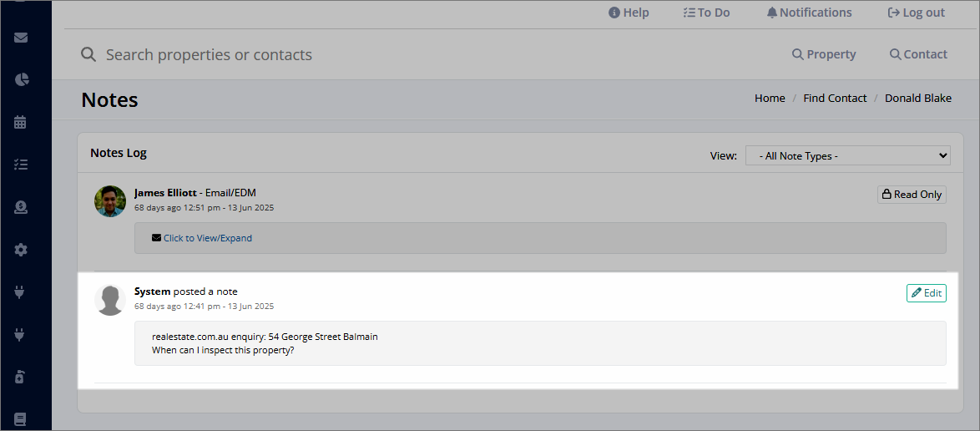This screenshot has height=431, width=980.
Task: Open the All Note Types dropdown
Action: coord(847,155)
